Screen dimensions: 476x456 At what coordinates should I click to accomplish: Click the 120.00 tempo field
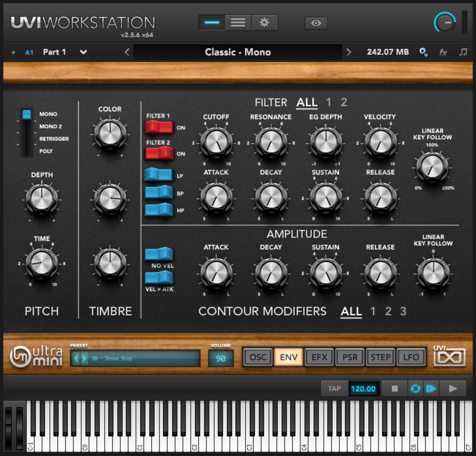point(363,389)
